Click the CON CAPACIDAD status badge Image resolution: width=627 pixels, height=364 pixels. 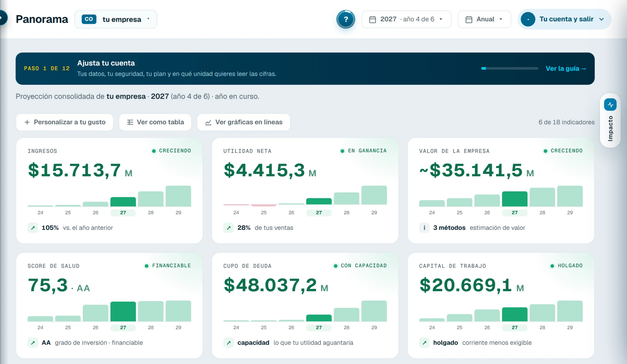[x=360, y=266]
